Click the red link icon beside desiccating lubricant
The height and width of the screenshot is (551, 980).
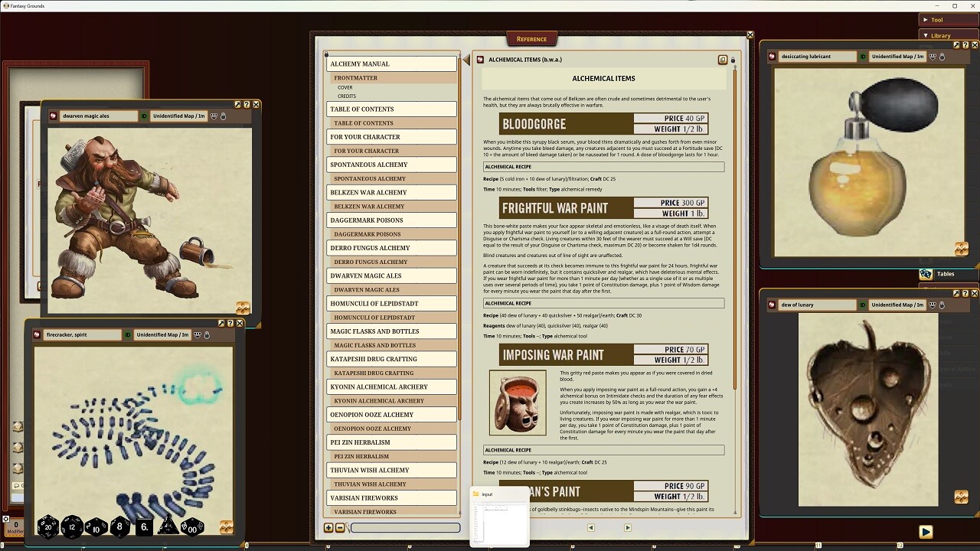(772, 56)
